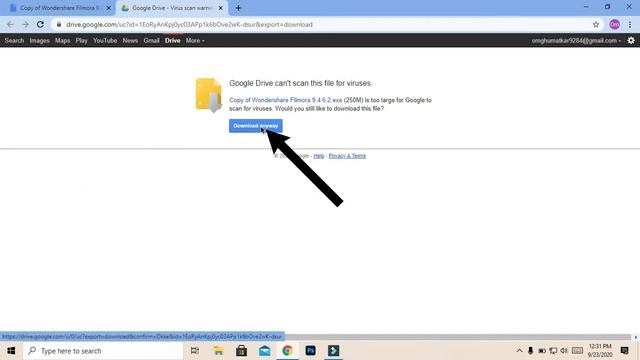This screenshot has width=640, height=360.
Task: Expand the gmail account dropdown
Action: pos(576,40)
